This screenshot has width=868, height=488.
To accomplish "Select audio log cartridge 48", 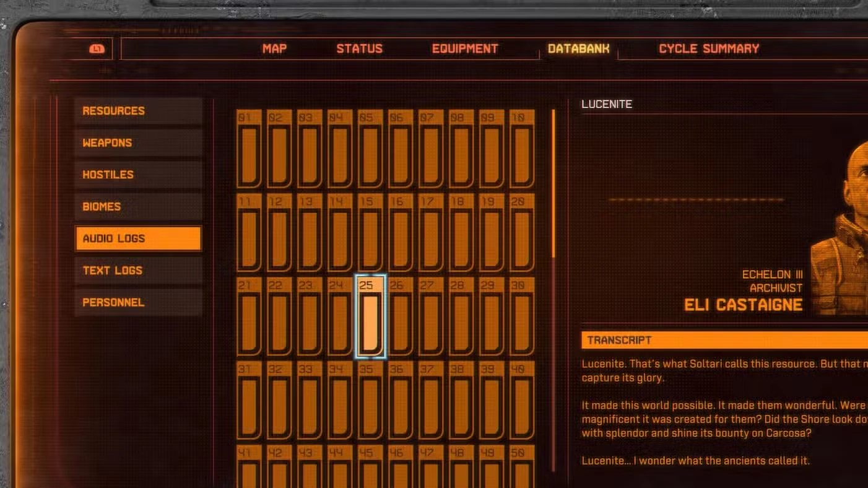I will [461, 466].
